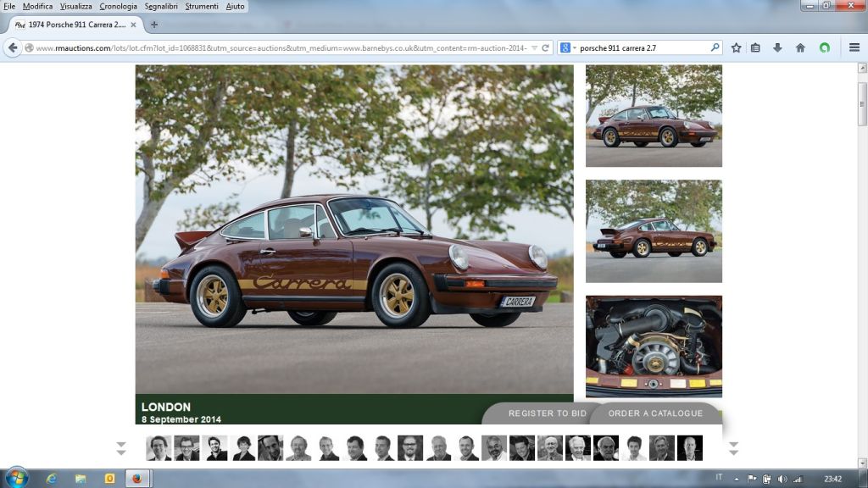Click the LONDON auction heading
This screenshot has width=868, height=488.
coord(166,407)
